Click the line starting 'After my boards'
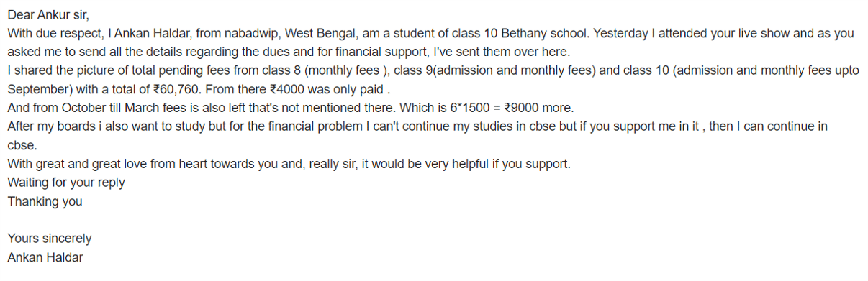868x281 pixels. coord(417,126)
